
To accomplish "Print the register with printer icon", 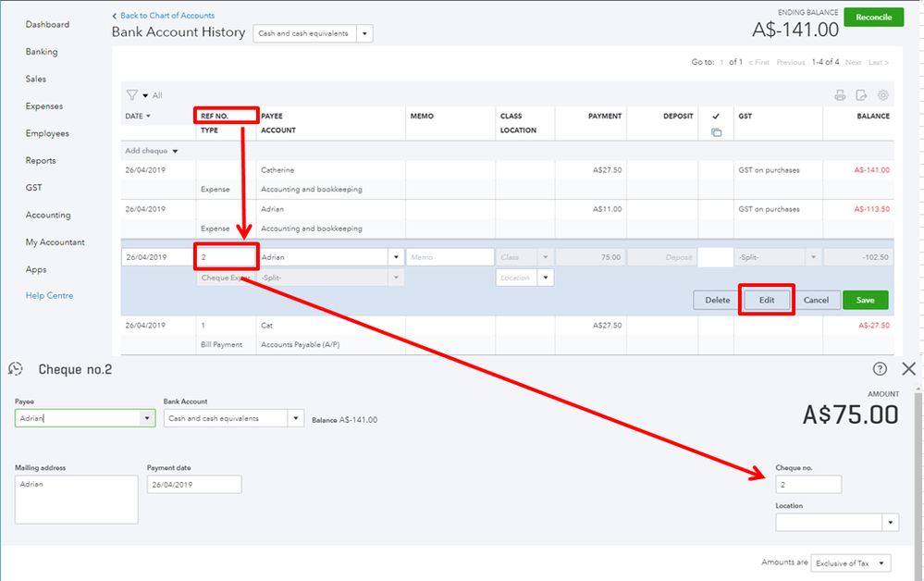I will click(x=840, y=95).
